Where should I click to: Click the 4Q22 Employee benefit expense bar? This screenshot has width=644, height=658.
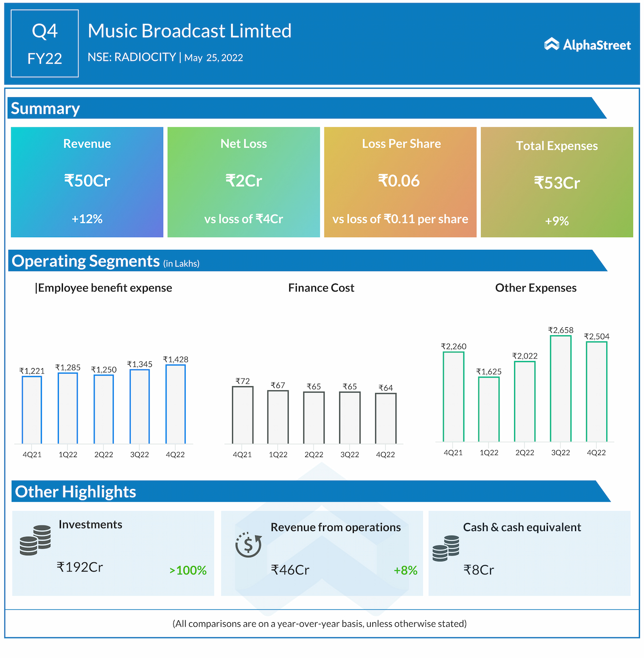pyautogui.click(x=176, y=404)
